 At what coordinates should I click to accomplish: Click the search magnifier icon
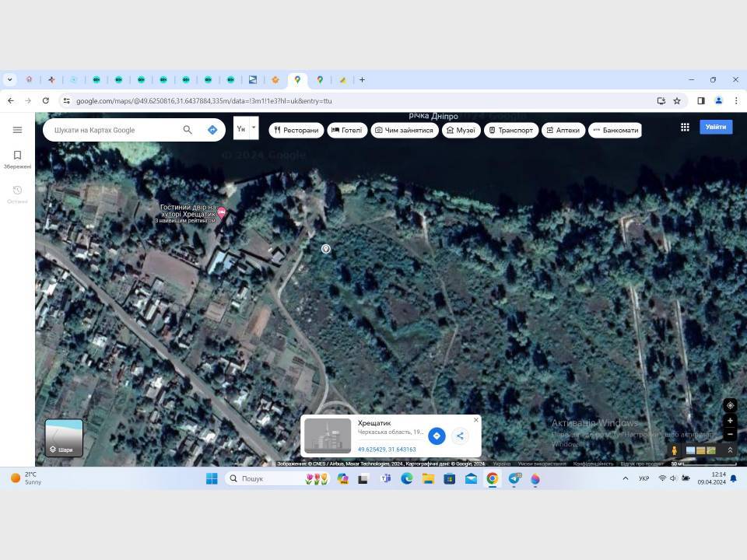coord(188,130)
